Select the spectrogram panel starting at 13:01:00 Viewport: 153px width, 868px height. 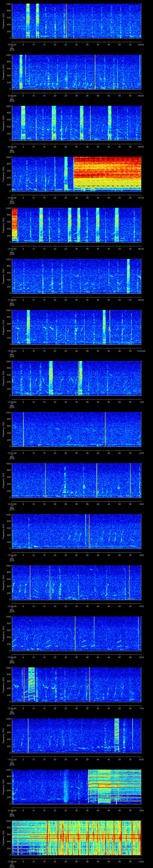tap(77, 429)
